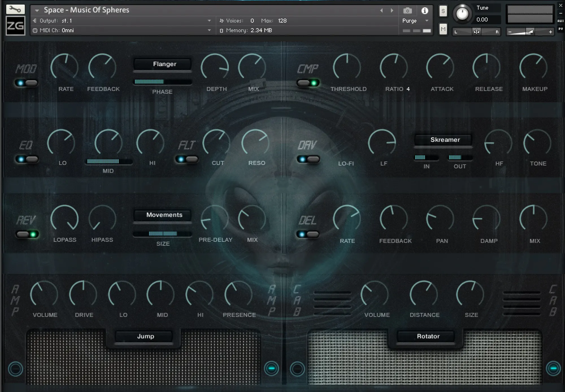Click the minus icon on volume slider
This screenshot has height=392, width=565.
pyautogui.click(x=510, y=32)
